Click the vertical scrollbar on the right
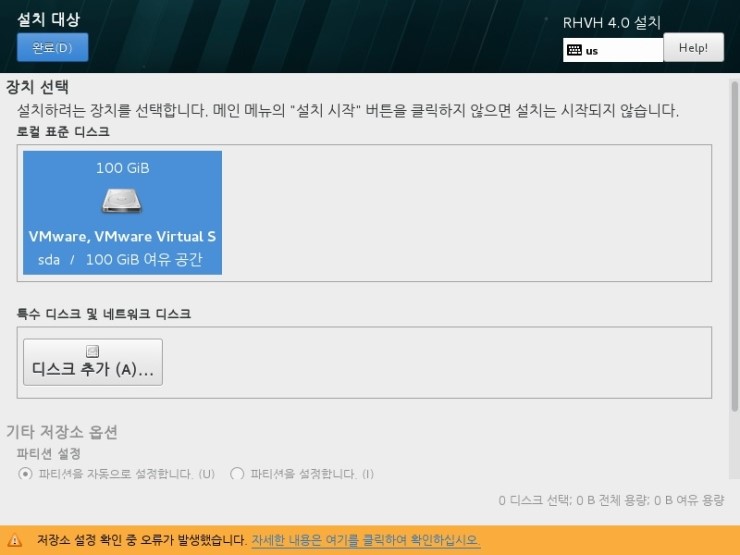This screenshot has height=555, width=740. (x=734, y=245)
